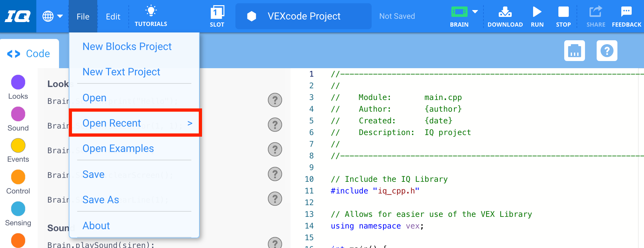Click the green Brain connection icon
644x248 pixels.
tap(459, 12)
